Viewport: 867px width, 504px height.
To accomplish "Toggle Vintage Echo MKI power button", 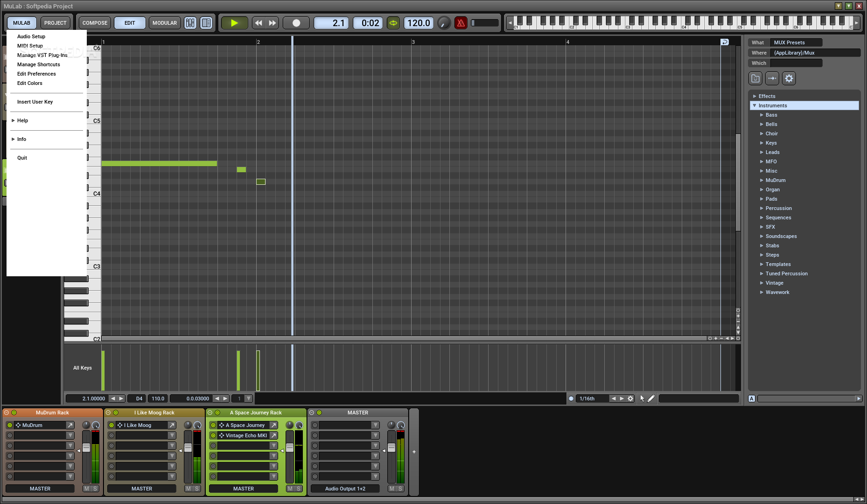I will pos(213,435).
